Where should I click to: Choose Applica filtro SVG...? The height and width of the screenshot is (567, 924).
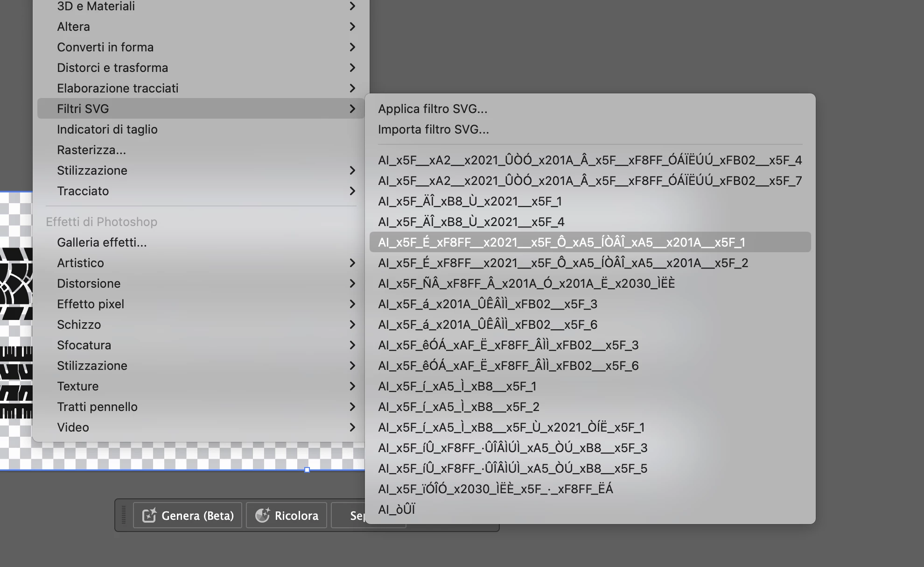pyautogui.click(x=432, y=109)
